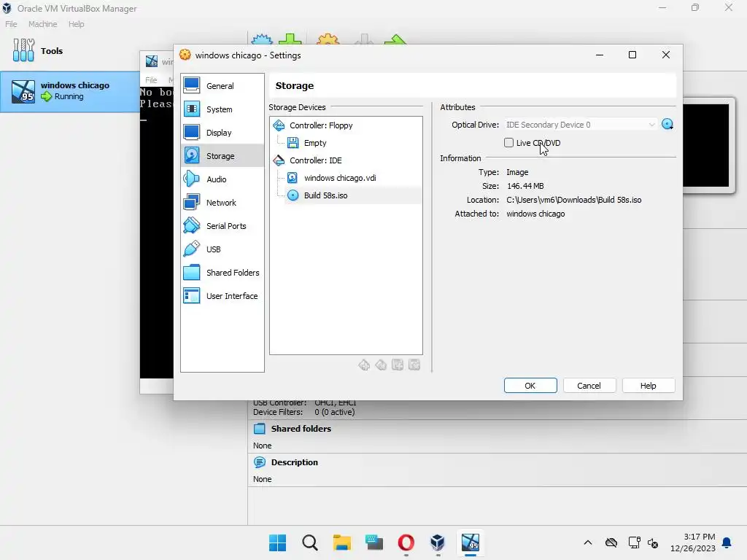Click the 146.44 MB size value
This screenshot has width=747, height=560.
point(525,186)
